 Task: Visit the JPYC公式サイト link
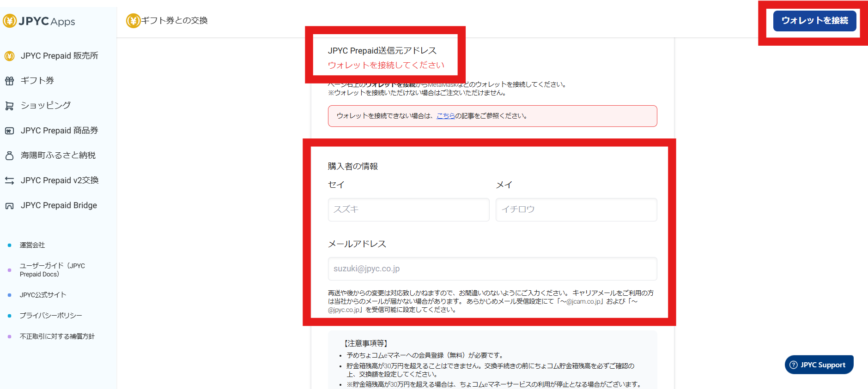[43, 295]
